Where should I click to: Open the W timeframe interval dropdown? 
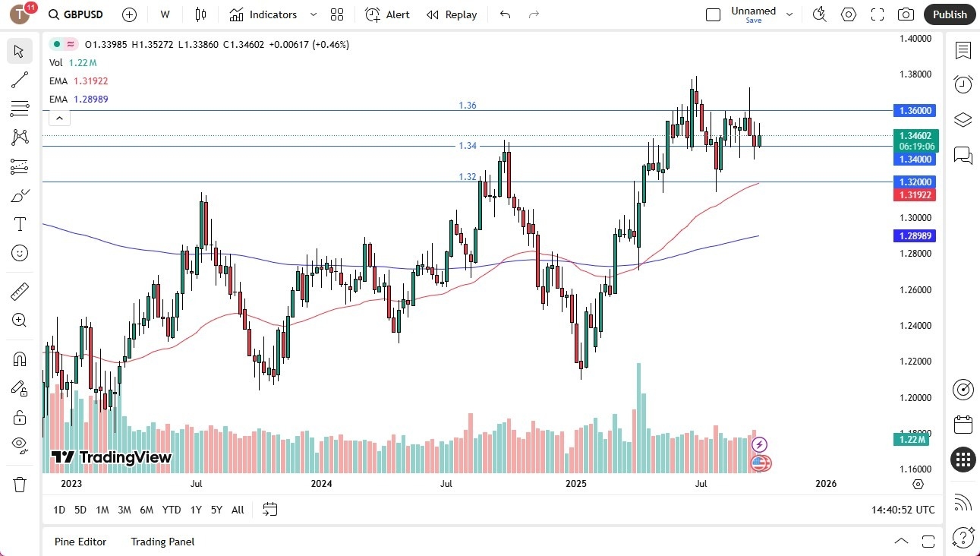pyautogui.click(x=164, y=14)
